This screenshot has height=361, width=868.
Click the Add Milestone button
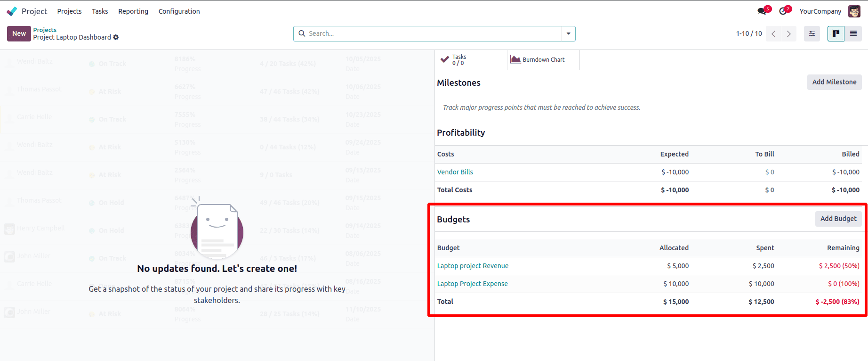coord(834,82)
